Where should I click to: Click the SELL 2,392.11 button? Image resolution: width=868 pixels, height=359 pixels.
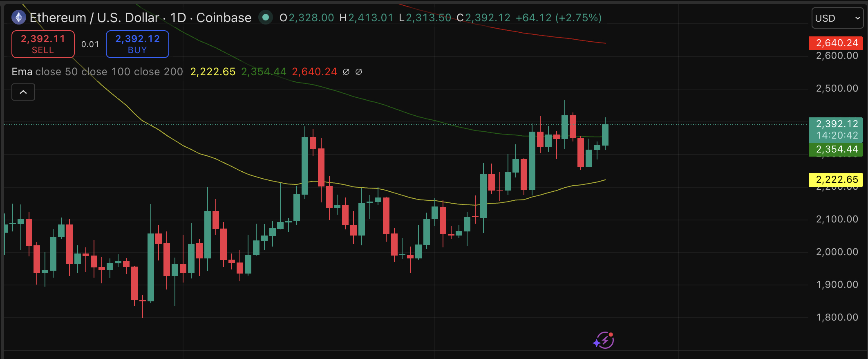tap(43, 44)
